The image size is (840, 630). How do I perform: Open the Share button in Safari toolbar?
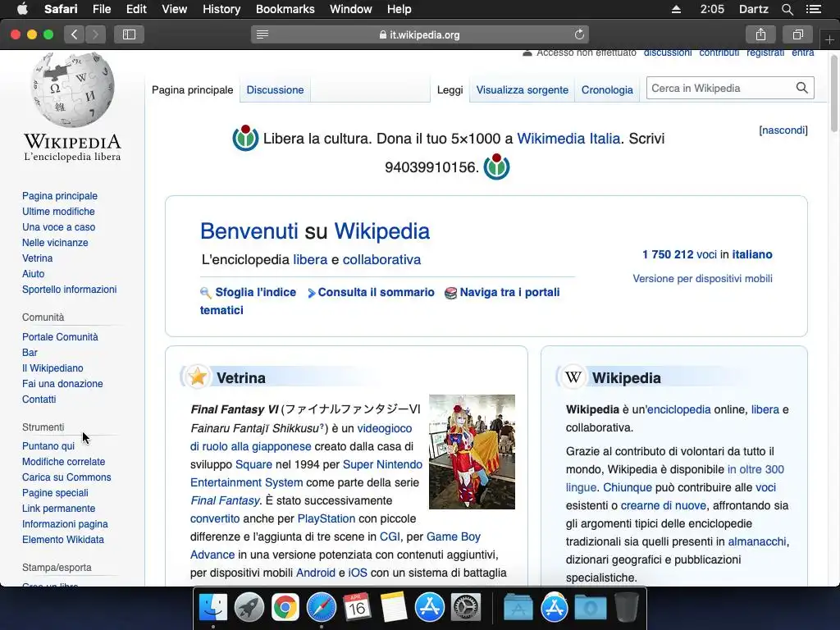[760, 34]
